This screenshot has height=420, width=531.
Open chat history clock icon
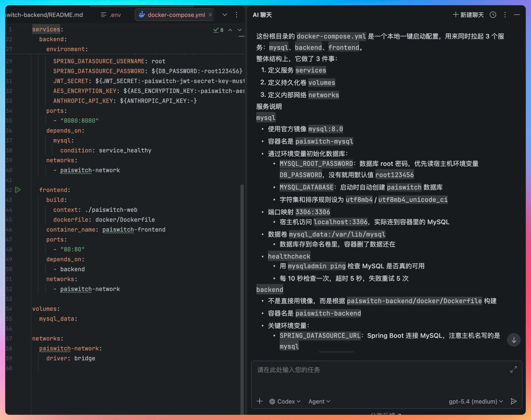[x=493, y=15]
